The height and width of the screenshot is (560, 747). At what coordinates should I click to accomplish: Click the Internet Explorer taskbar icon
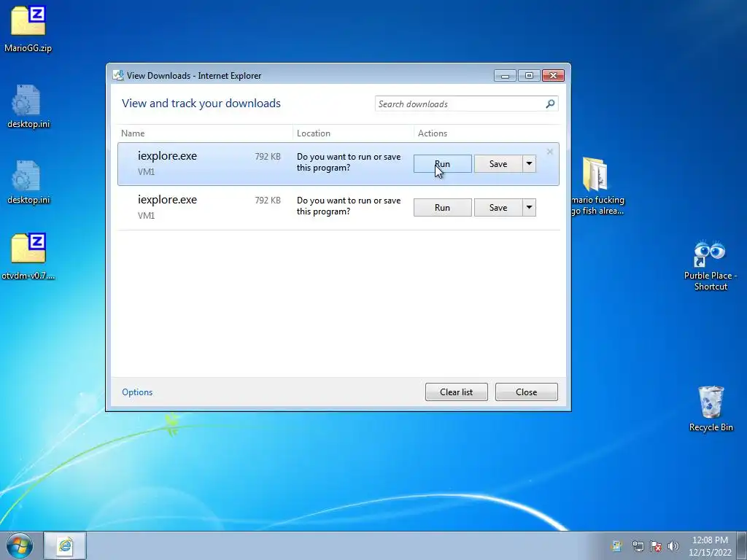pyautogui.click(x=65, y=545)
